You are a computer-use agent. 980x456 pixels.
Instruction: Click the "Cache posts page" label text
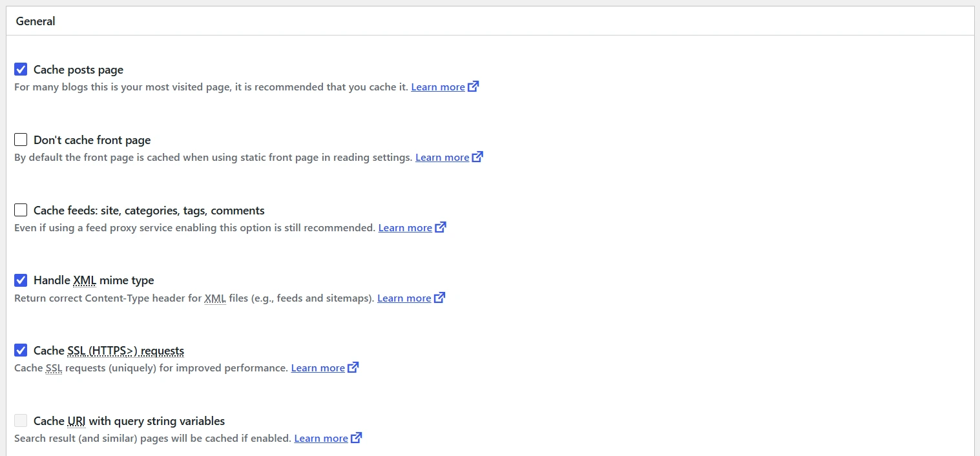78,70
